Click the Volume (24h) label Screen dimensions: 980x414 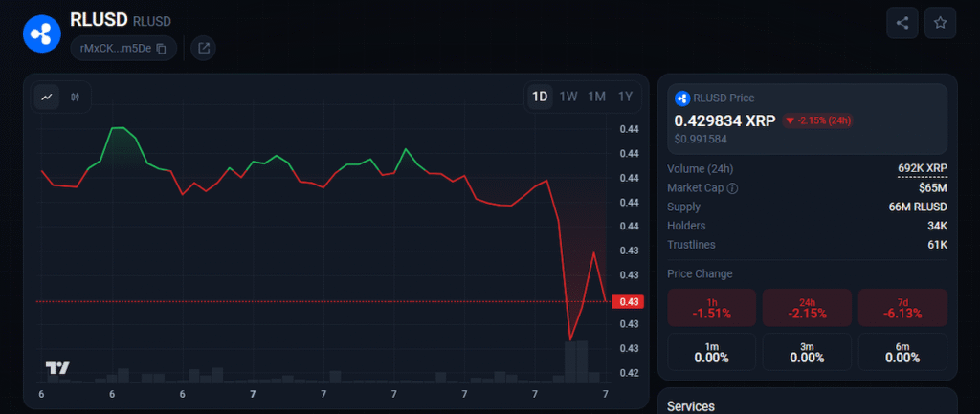[700, 168]
